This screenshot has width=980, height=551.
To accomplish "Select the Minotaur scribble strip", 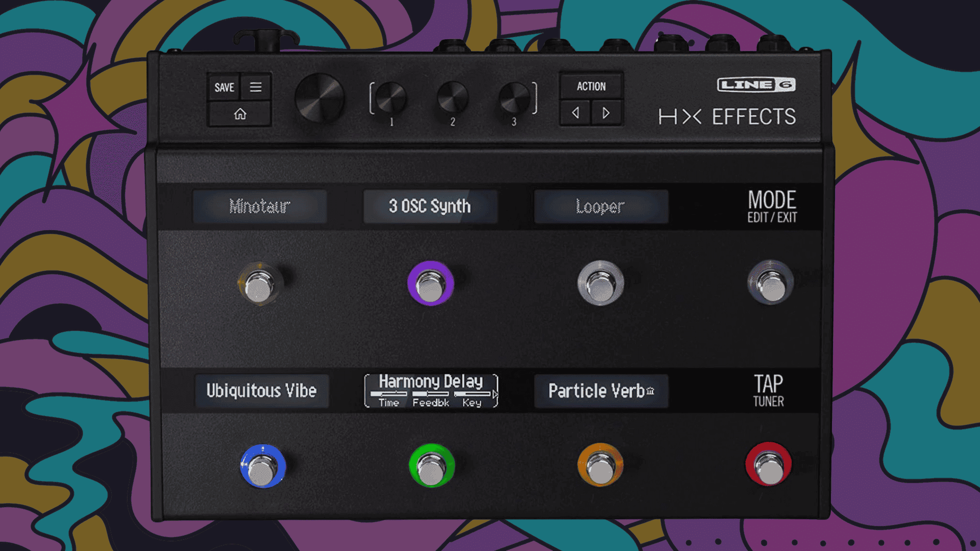I will pos(260,207).
